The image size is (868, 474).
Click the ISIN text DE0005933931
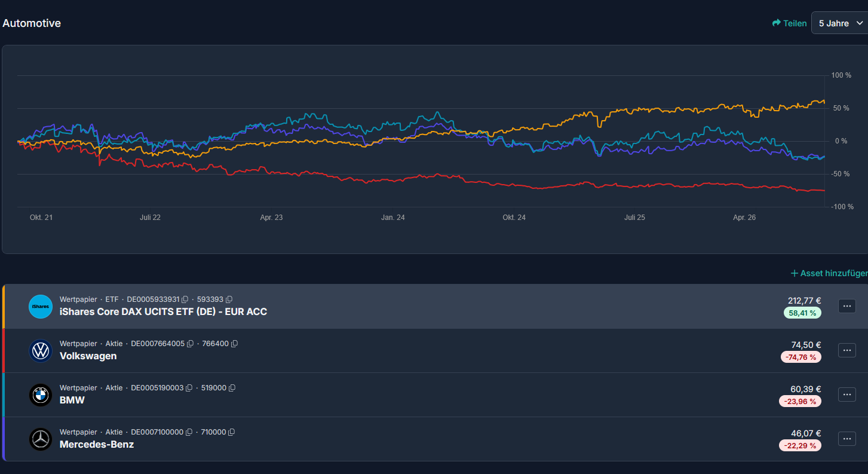click(154, 299)
